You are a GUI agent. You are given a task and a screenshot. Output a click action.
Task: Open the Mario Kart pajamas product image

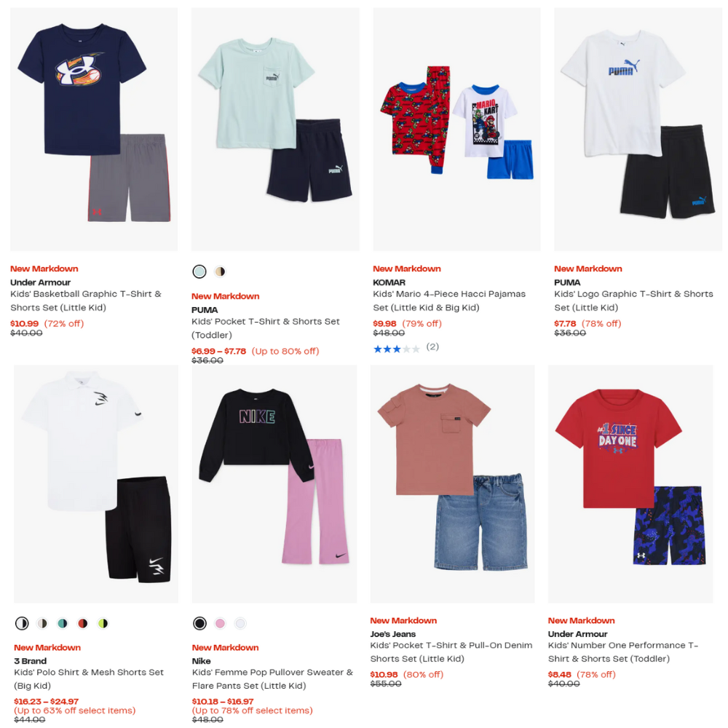point(457,129)
